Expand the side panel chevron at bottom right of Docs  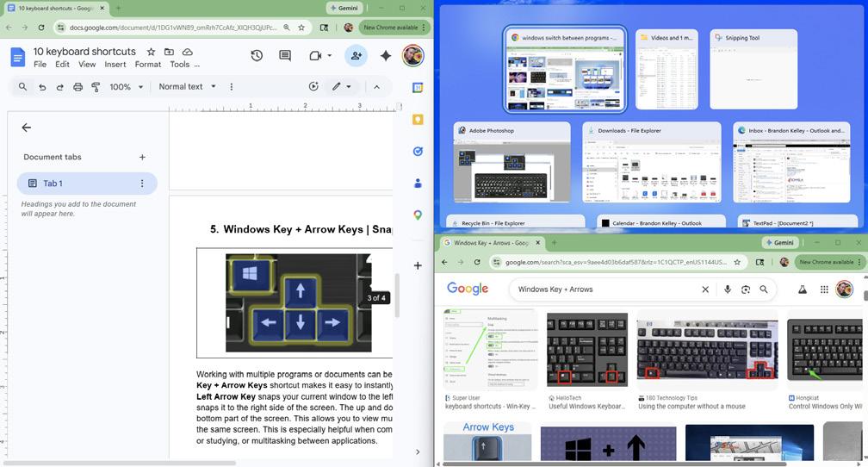[x=418, y=452]
